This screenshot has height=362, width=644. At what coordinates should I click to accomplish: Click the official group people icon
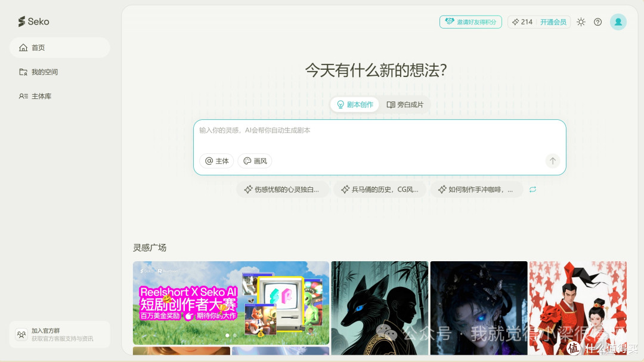pyautogui.click(x=21, y=335)
